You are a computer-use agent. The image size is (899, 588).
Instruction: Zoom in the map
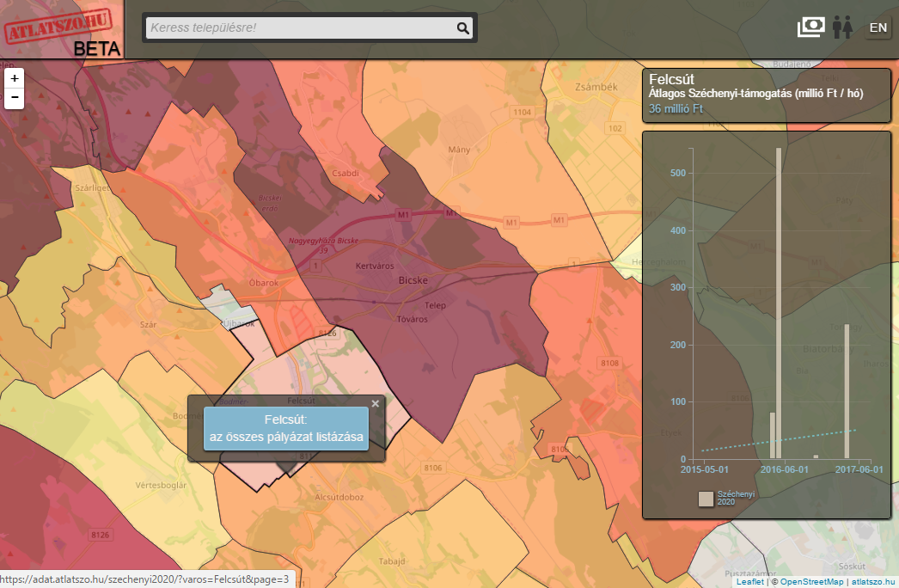click(15, 77)
